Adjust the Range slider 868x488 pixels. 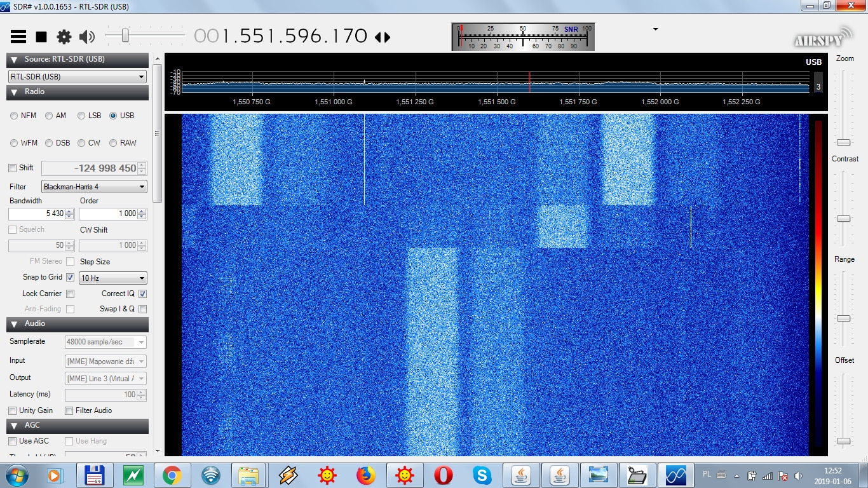[x=843, y=318]
